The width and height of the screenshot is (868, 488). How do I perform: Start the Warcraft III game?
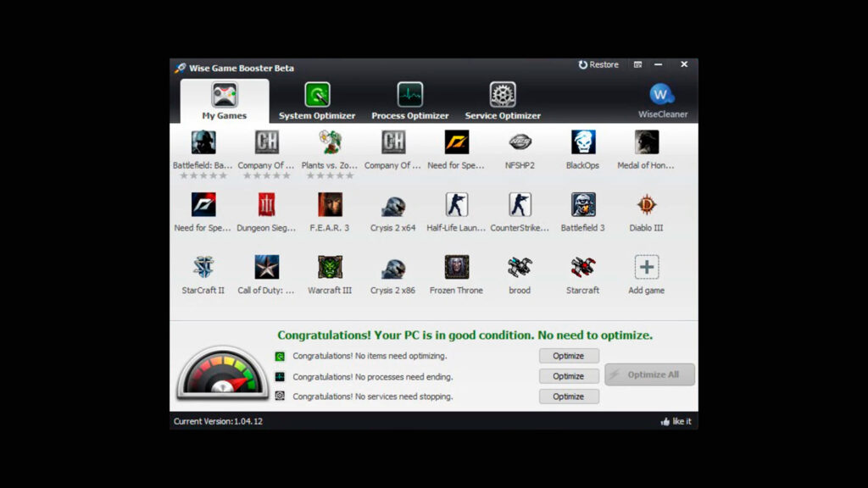tap(330, 268)
